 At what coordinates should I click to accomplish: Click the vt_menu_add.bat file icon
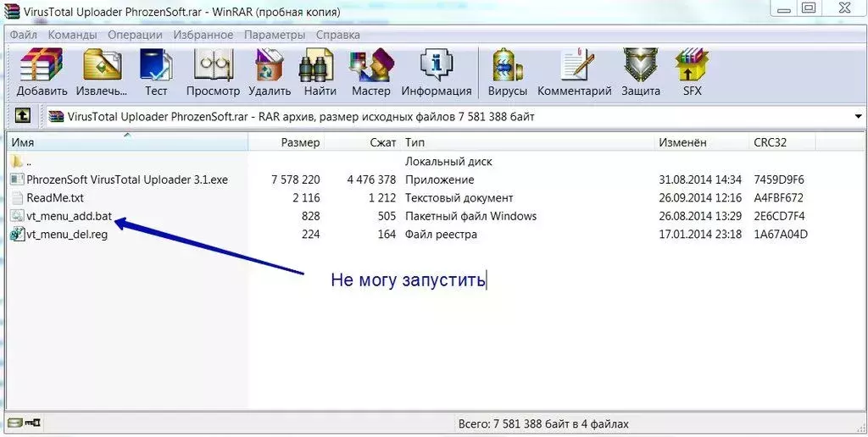[18, 216]
